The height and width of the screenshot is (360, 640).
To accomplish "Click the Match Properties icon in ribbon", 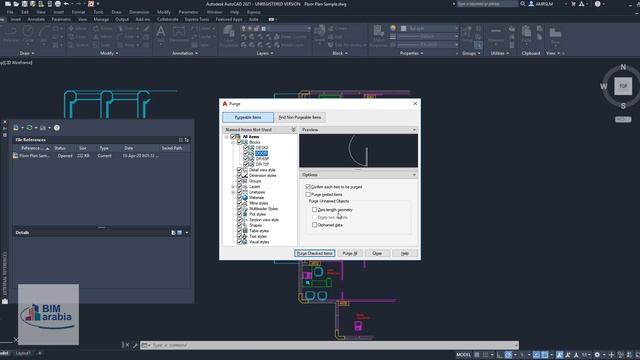I will coord(378,32).
